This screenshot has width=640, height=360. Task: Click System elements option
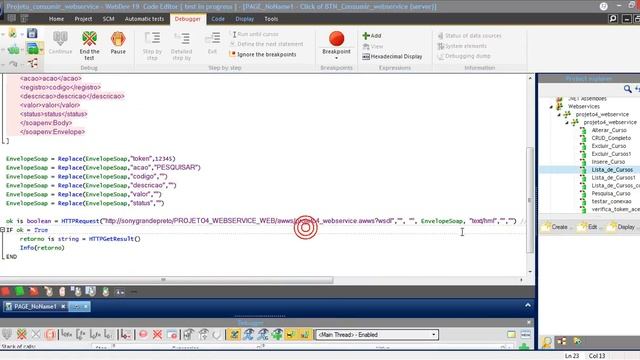462,46
